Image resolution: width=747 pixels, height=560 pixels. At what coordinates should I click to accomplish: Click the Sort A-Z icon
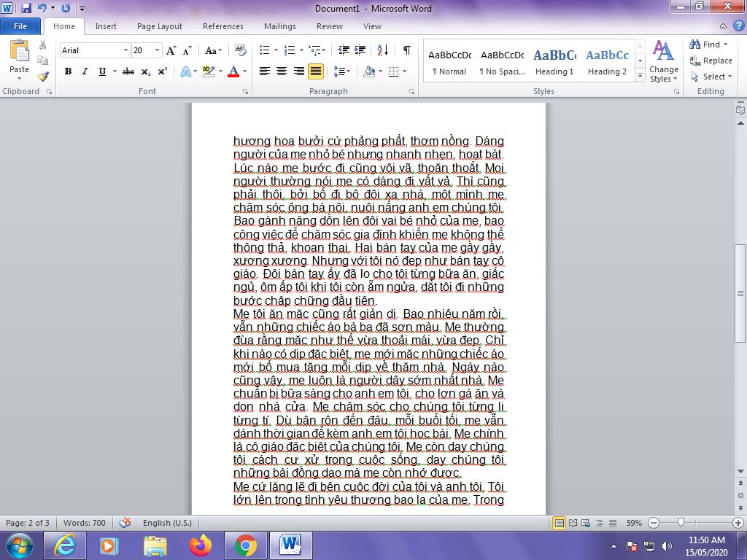pos(382,50)
